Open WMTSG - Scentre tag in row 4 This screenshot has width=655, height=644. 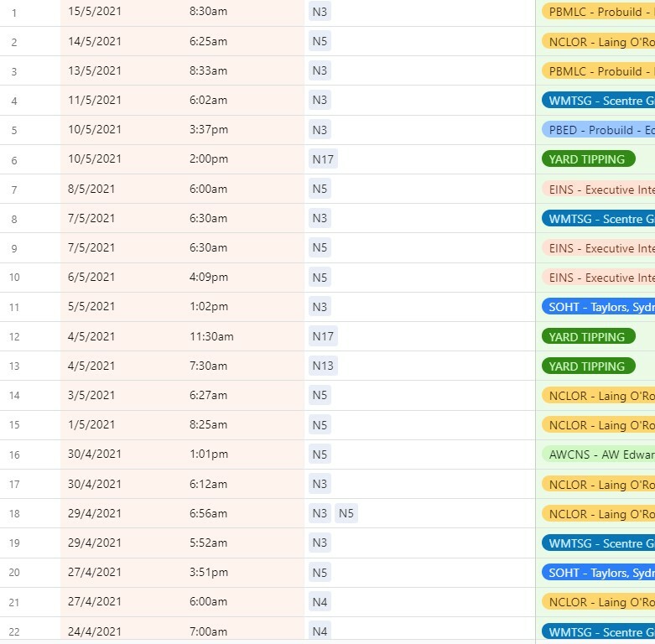[x=598, y=101]
